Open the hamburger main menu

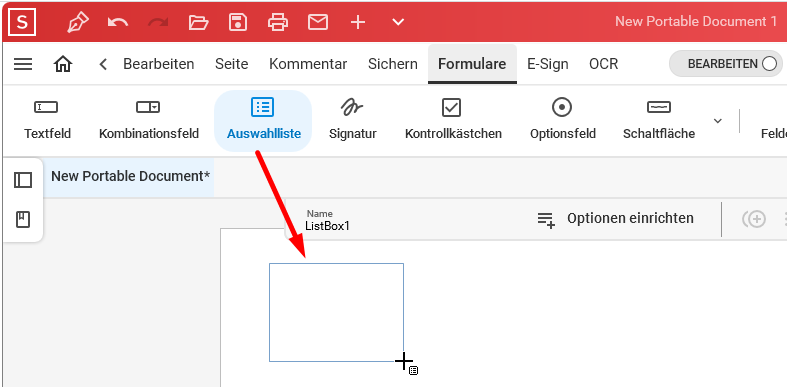click(23, 64)
